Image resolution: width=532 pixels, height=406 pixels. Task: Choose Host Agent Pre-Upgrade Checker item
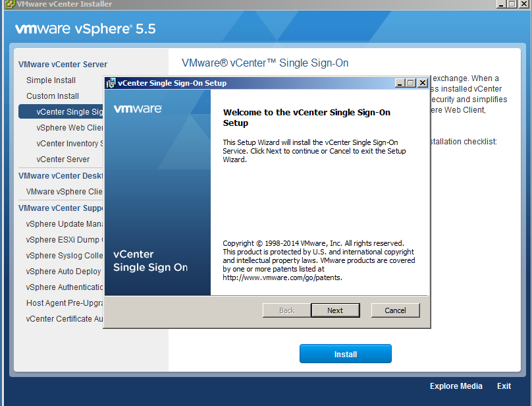coord(65,303)
